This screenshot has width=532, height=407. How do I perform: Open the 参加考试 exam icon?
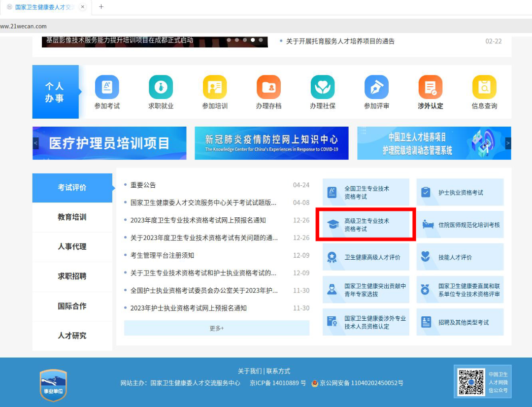tap(107, 88)
